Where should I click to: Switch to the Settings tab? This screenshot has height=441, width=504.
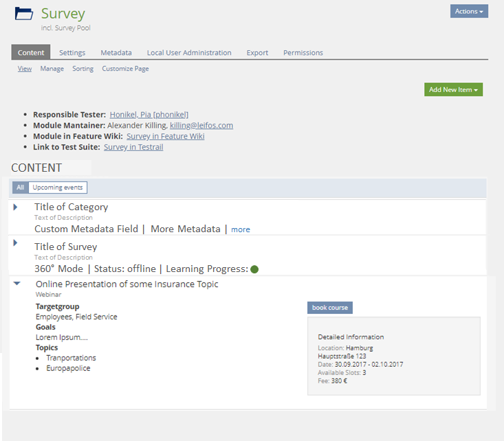tap(72, 52)
